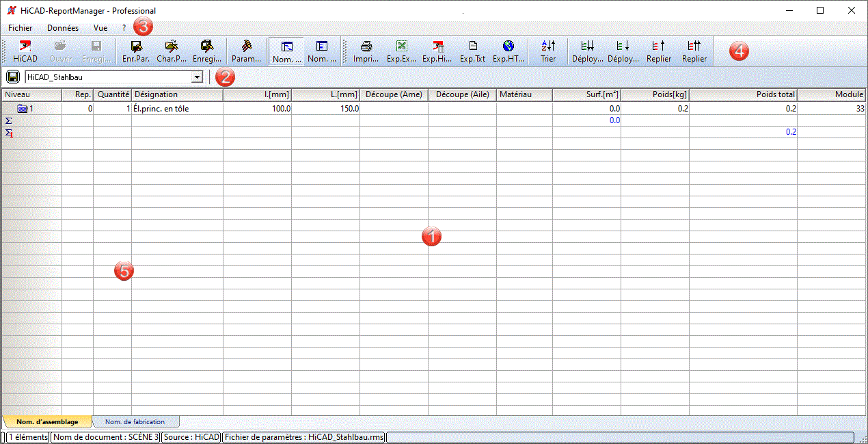Image resolution: width=868 pixels, height=444 pixels.
Task: Click the Poids total column header
Action: (x=744, y=94)
